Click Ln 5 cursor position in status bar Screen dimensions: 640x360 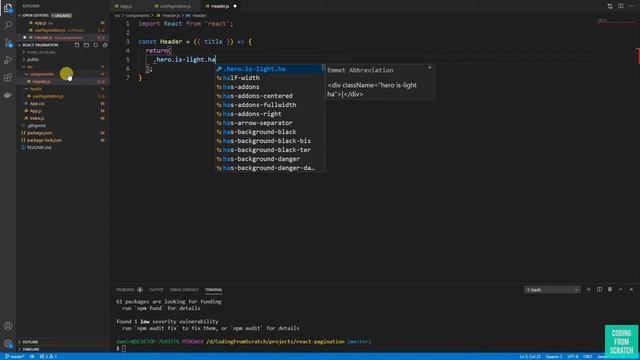[530, 356]
